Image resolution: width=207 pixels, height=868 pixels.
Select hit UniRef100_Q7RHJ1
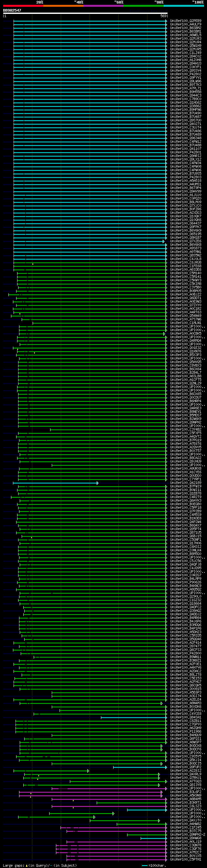[186, 778]
